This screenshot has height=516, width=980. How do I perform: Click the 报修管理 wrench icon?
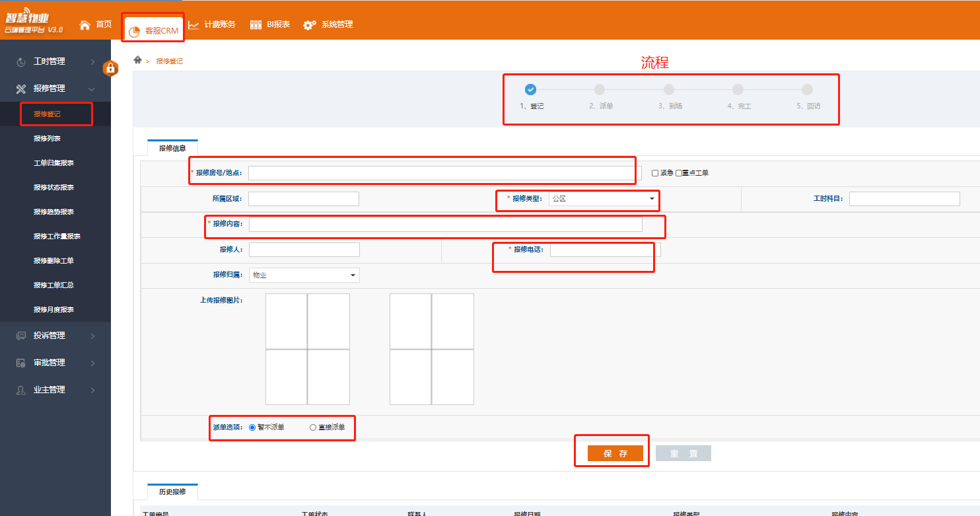(x=21, y=89)
